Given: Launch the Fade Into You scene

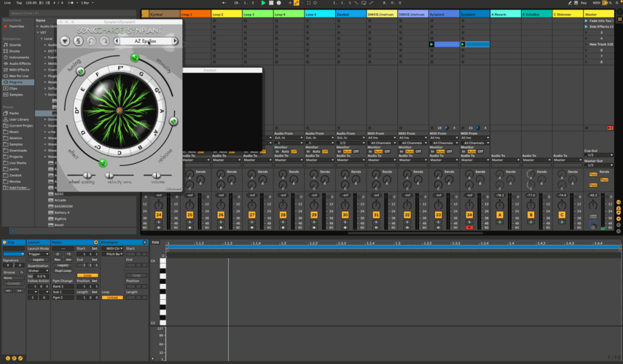Looking at the screenshot, I should coord(586,20).
